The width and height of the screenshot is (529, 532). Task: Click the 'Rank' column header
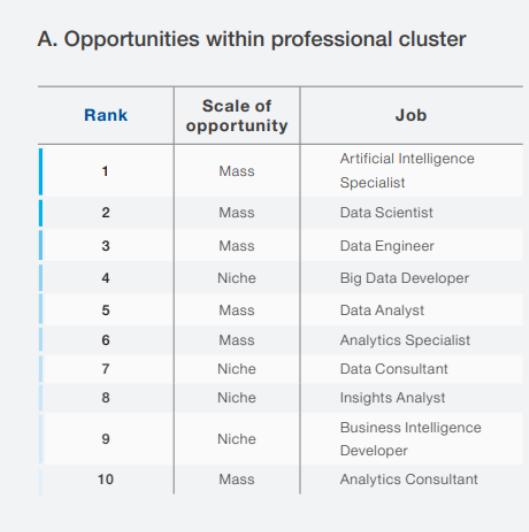click(x=106, y=115)
